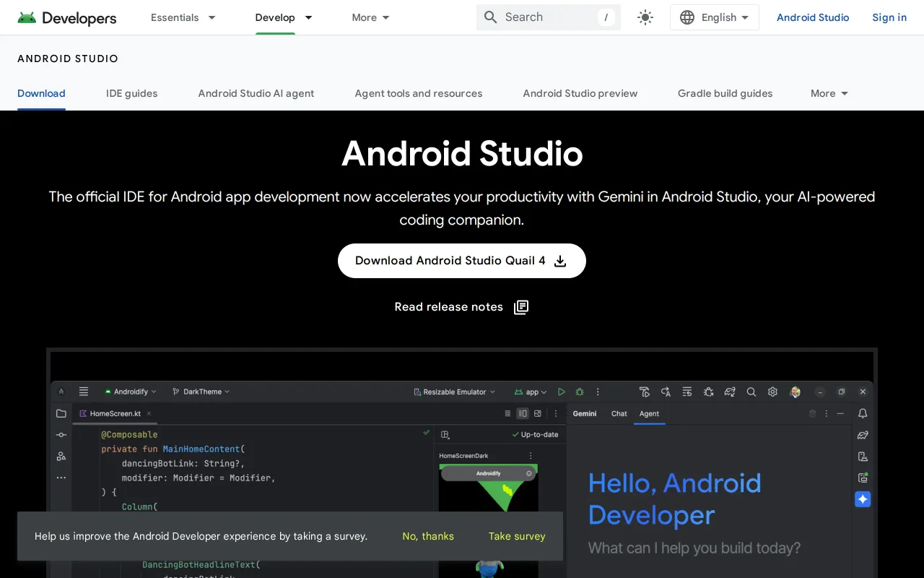Screen dimensions: 924x578
Task: Click the IDE search magnifier icon
Action: [x=751, y=392]
